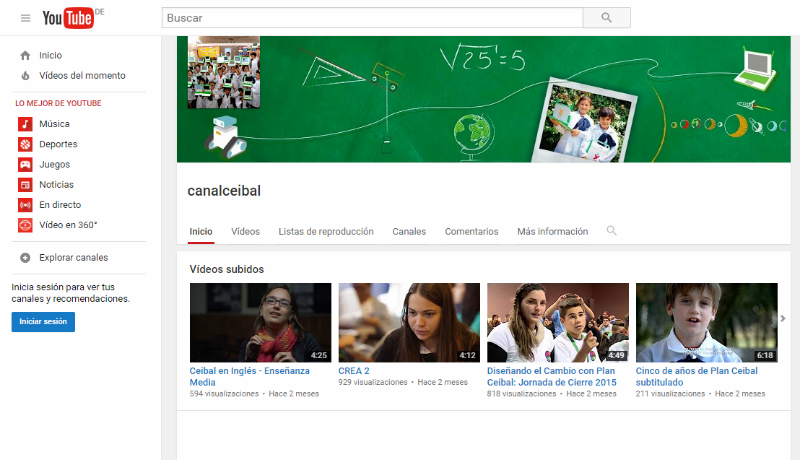Search within channel using tab magnifier

612,231
